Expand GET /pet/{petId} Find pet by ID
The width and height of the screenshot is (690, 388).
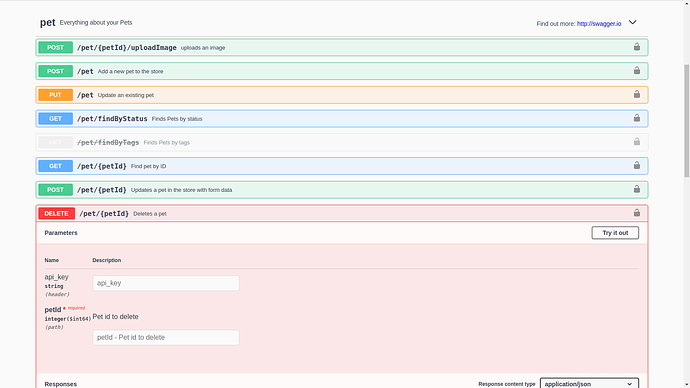341,166
